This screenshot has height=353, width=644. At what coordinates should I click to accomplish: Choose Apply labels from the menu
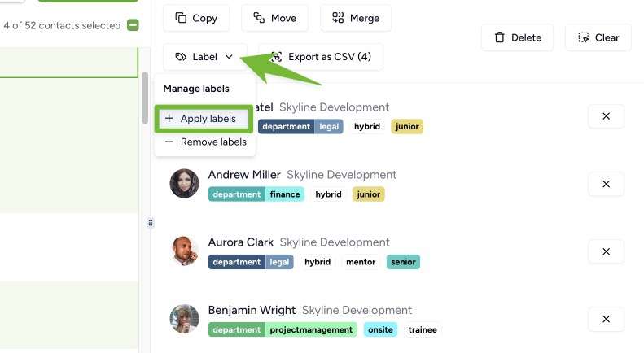(x=204, y=119)
